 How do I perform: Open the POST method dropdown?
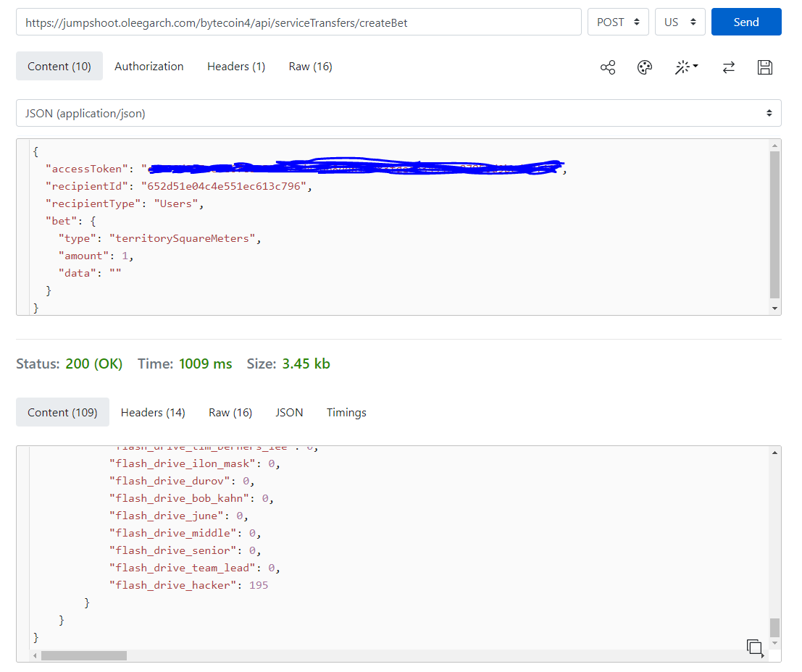(x=618, y=22)
